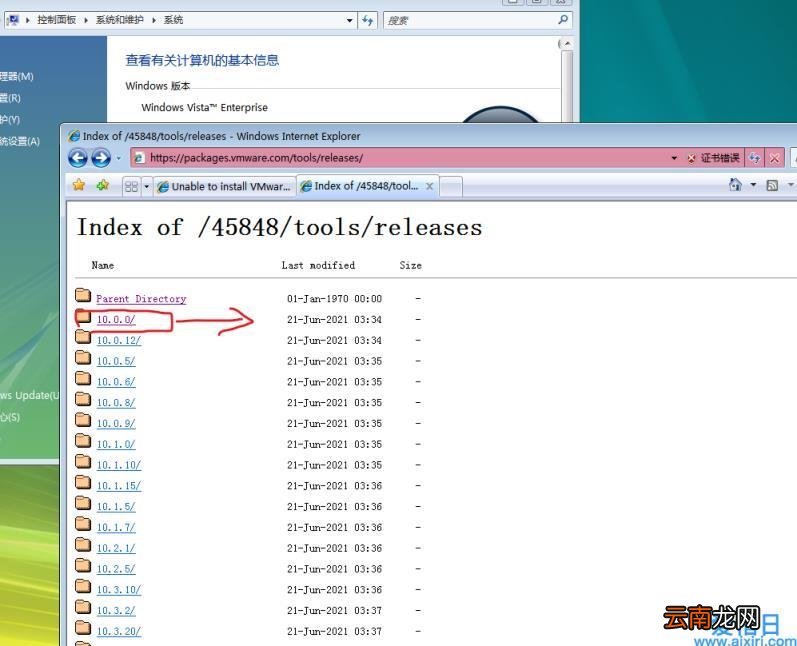The height and width of the screenshot is (646, 797).
Task: Click the search magnifier in System window
Action: coord(563,20)
